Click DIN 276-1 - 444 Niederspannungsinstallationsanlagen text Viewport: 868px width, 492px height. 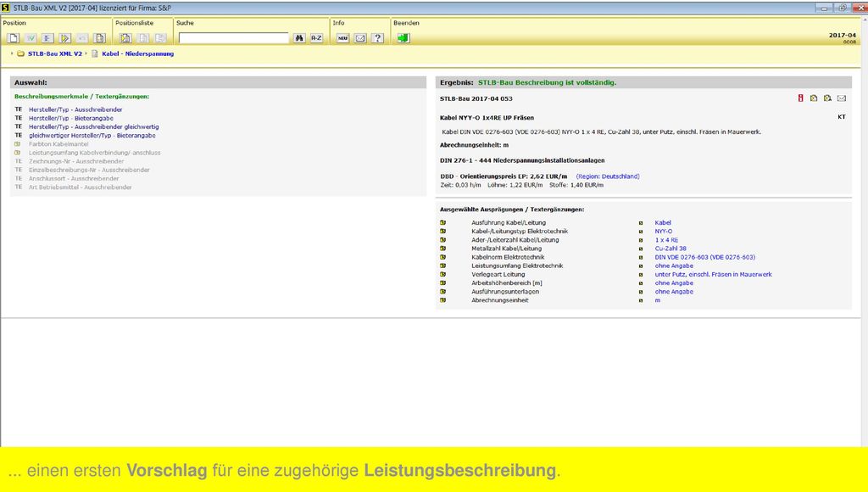click(x=522, y=160)
